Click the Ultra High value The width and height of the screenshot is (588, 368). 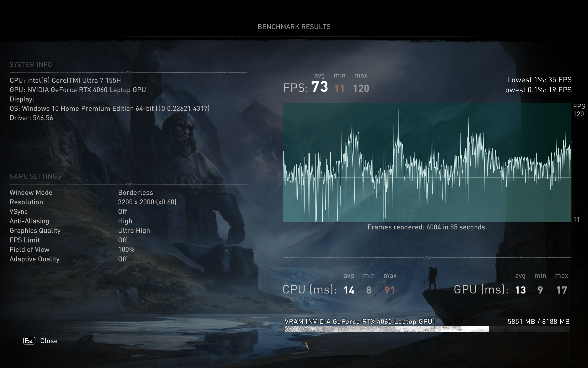tap(134, 231)
